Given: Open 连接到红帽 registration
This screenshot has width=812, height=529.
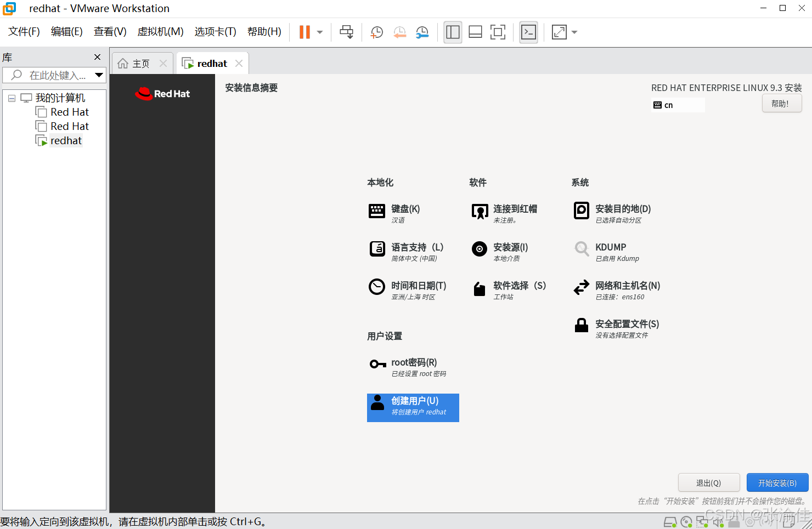Looking at the screenshot, I should (x=505, y=213).
